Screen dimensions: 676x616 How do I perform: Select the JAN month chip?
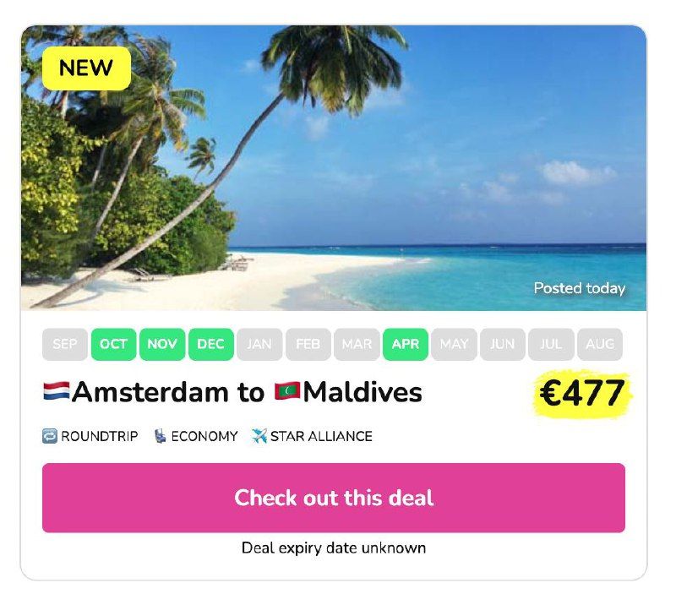click(x=259, y=344)
